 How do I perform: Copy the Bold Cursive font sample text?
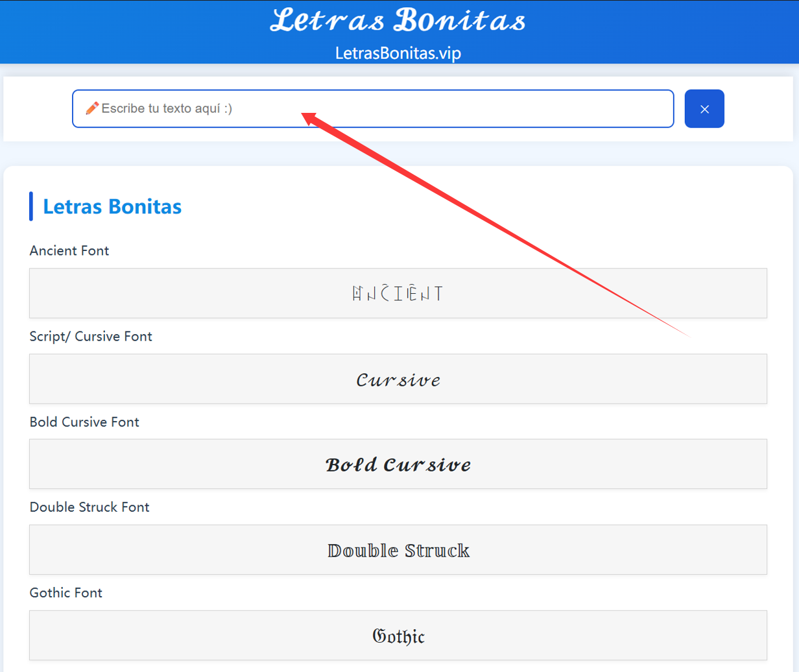coord(398,465)
